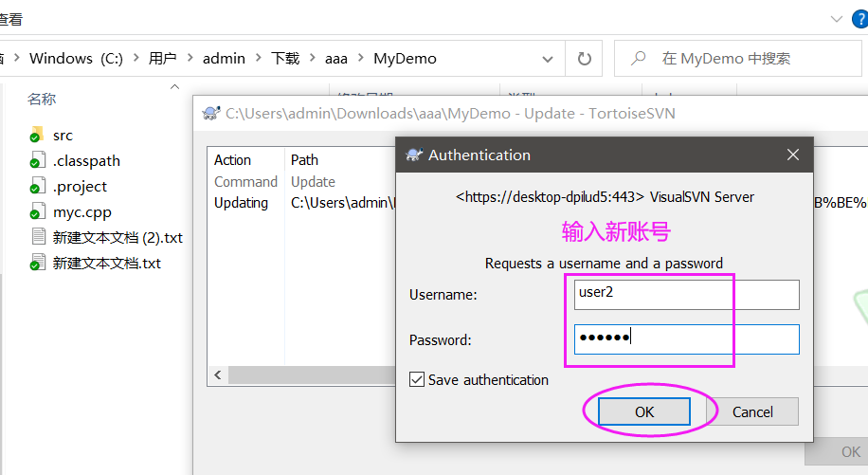This screenshot has width=868, height=475.
Task: Expand chevron after admin breadcrumb
Action: (259, 58)
